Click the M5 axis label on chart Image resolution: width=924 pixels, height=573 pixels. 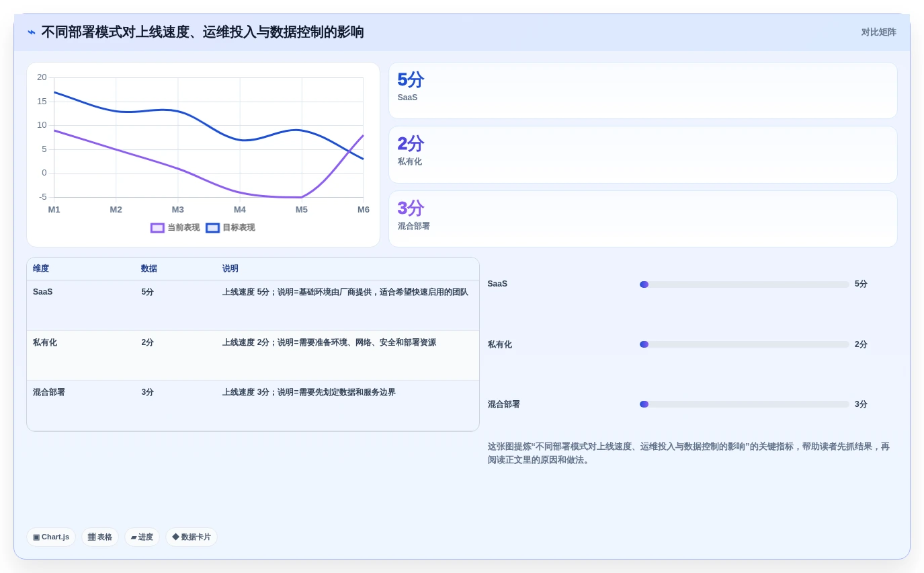click(302, 209)
